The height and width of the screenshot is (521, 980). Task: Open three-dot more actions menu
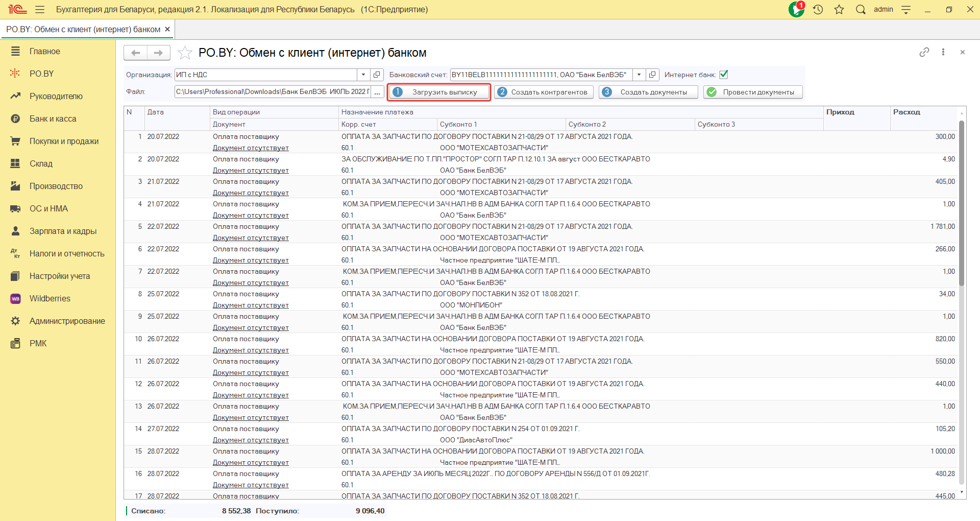pos(943,52)
